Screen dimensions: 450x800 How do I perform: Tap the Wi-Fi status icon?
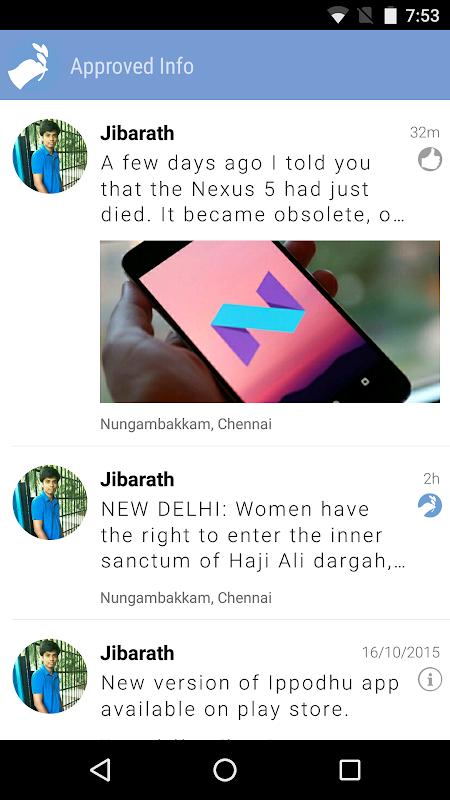pos(338,15)
